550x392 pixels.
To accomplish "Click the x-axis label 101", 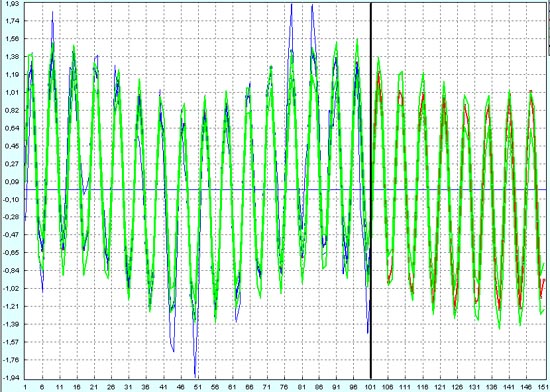I will pos(371,387).
